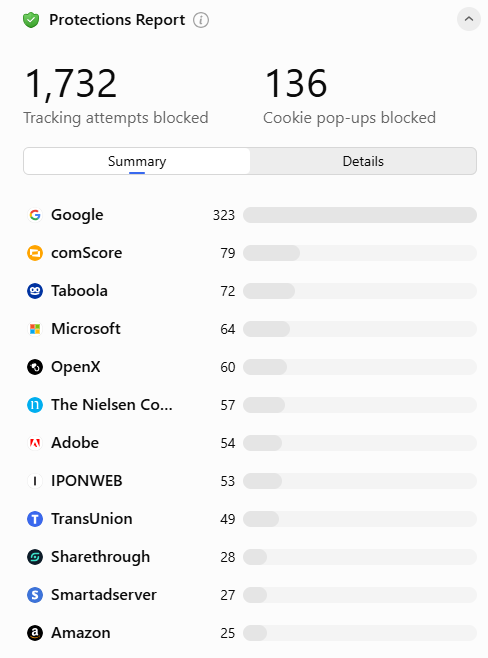Click the IPONWEB icon
Screen dimensions: 488x658
point(35,481)
